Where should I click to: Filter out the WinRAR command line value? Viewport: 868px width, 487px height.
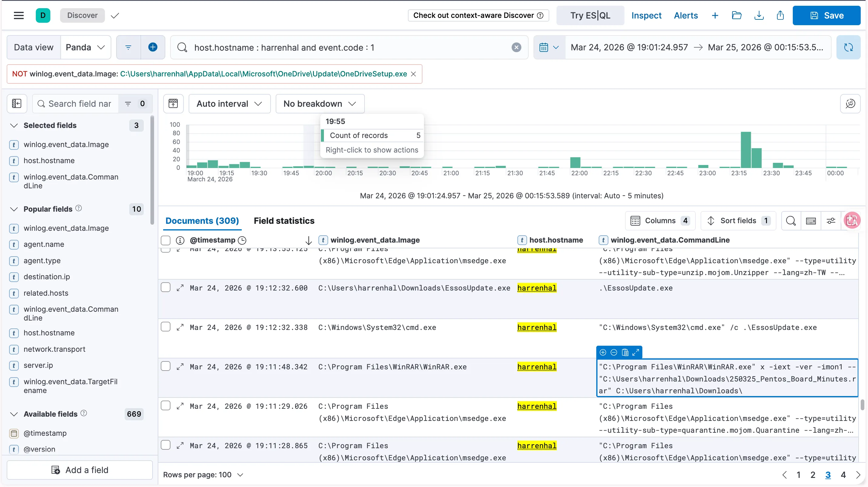(614, 353)
